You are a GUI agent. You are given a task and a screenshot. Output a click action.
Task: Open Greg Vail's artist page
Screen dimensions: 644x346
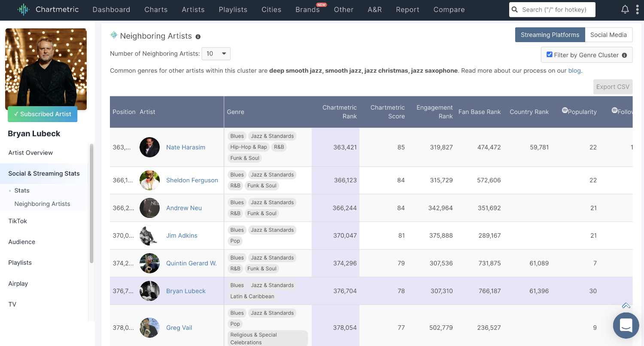[x=179, y=328]
